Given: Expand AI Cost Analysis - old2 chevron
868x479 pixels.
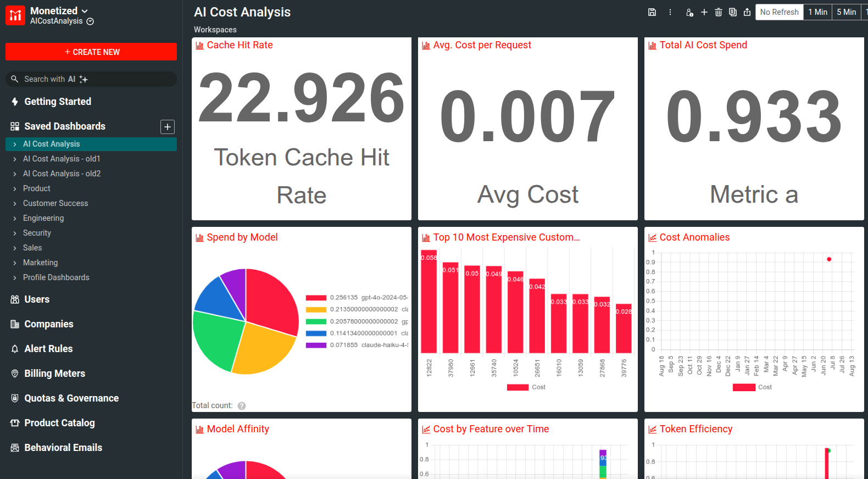Looking at the screenshot, I should [15, 174].
